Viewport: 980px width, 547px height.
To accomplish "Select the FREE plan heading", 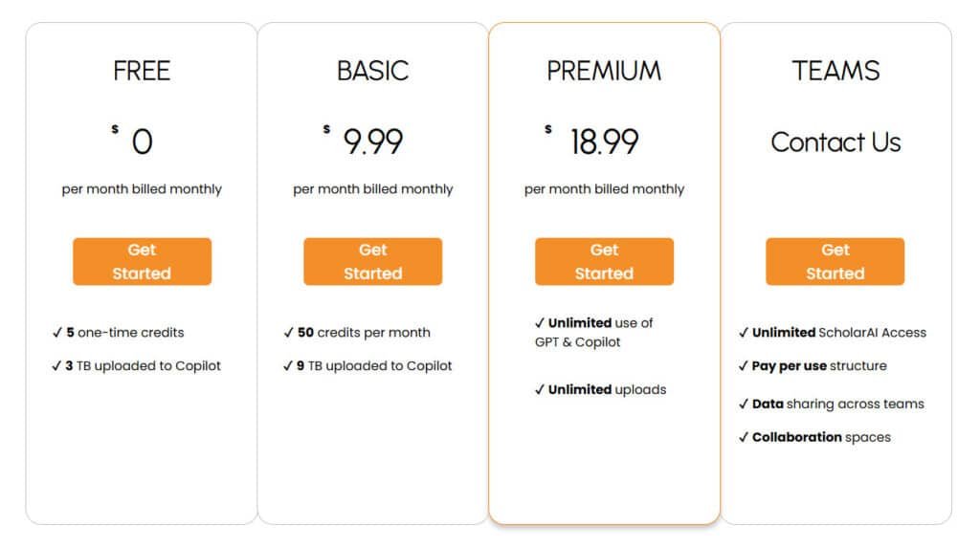I will (x=142, y=71).
